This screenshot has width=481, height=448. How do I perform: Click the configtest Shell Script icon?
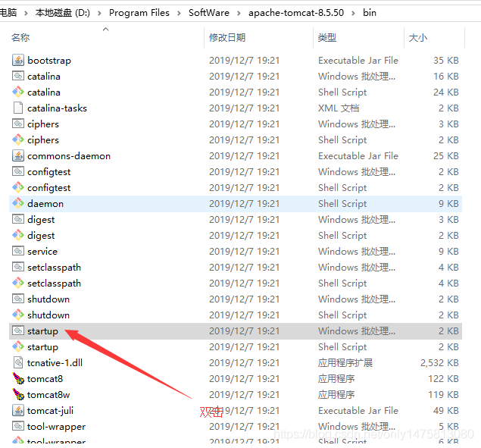[x=18, y=187]
